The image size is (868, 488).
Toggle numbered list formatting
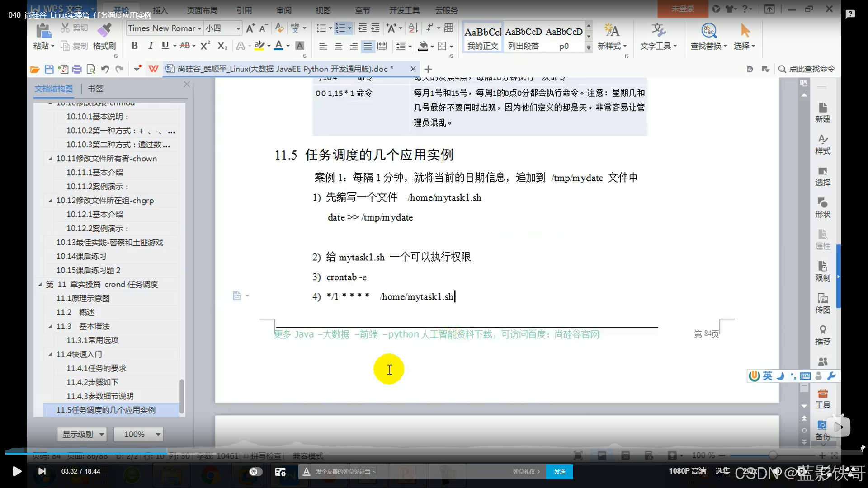[x=340, y=28]
